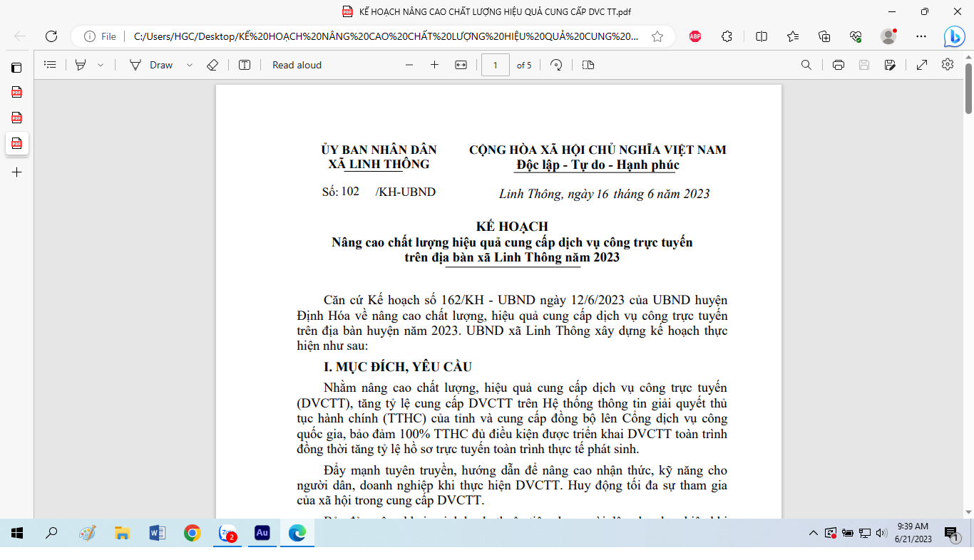974x560 pixels.
Task: Click 'Độc lập - Tự do - Hạnh phúc'
Action: 598,165
